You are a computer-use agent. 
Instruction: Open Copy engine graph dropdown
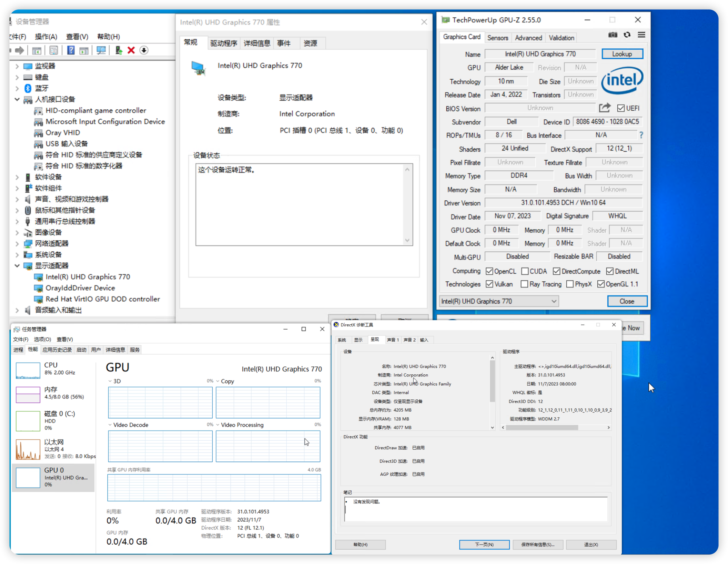tap(218, 381)
